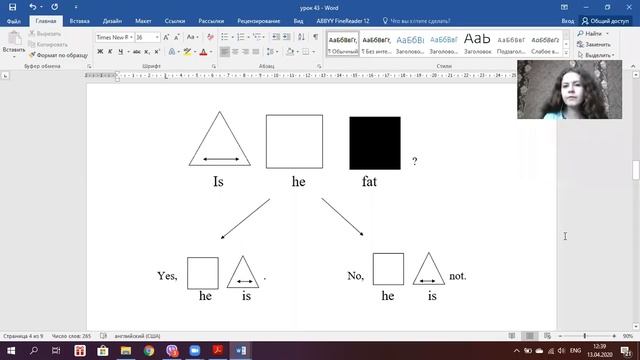Toggle underline (Ч) formatting
The image size is (640, 360).
pos(120,51)
